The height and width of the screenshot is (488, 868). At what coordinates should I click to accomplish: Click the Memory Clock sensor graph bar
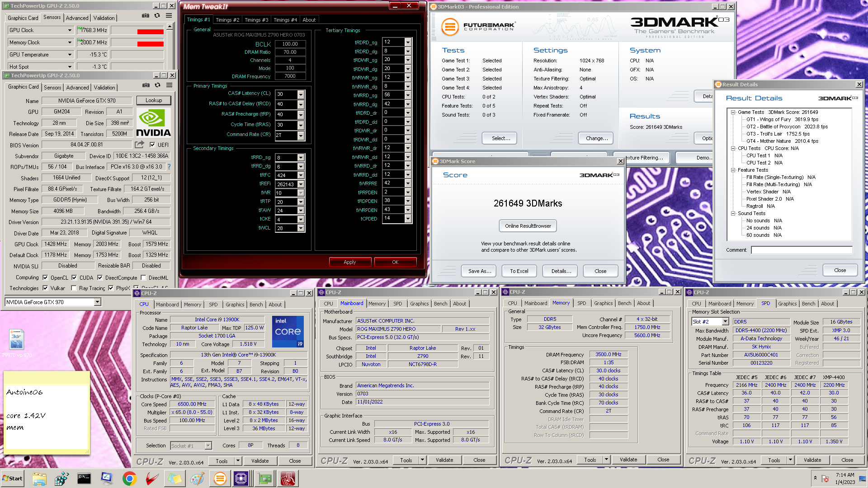137,42
